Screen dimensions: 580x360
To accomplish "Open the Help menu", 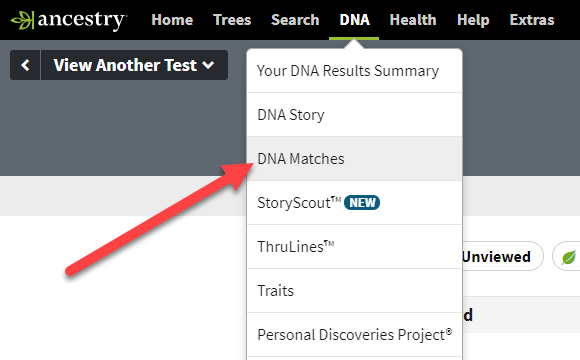I will (473, 20).
